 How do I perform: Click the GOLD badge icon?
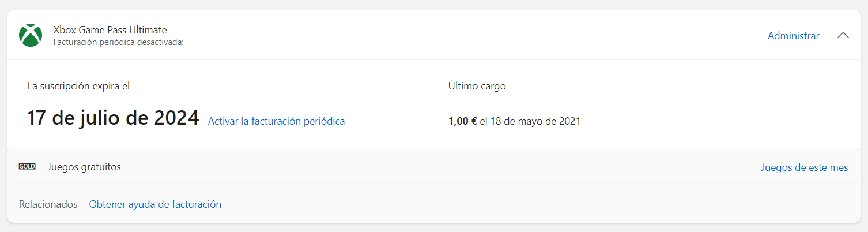pos(27,167)
